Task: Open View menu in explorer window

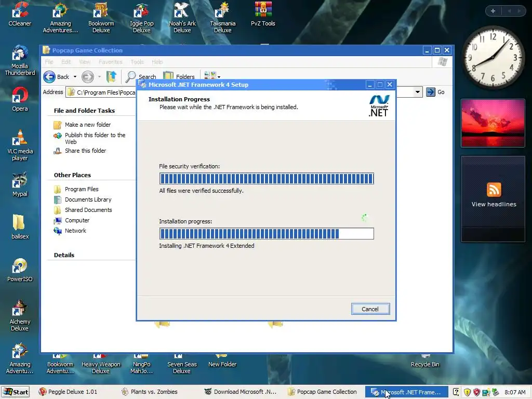Action: (x=85, y=62)
